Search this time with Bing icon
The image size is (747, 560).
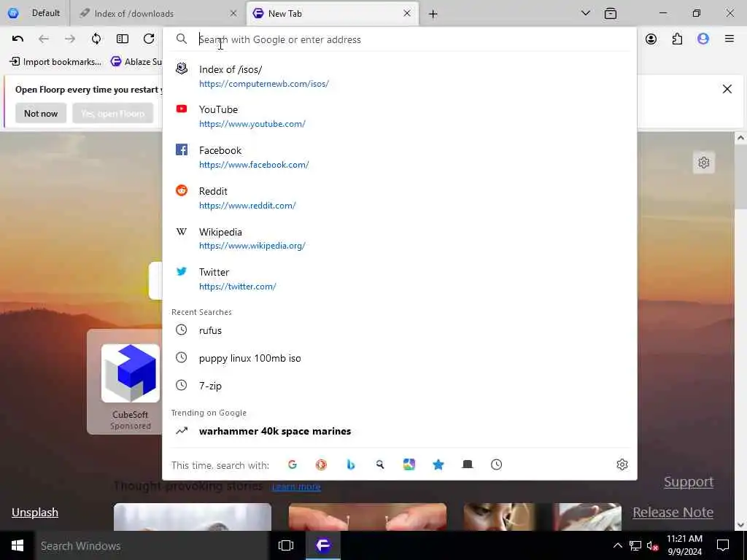(x=351, y=464)
